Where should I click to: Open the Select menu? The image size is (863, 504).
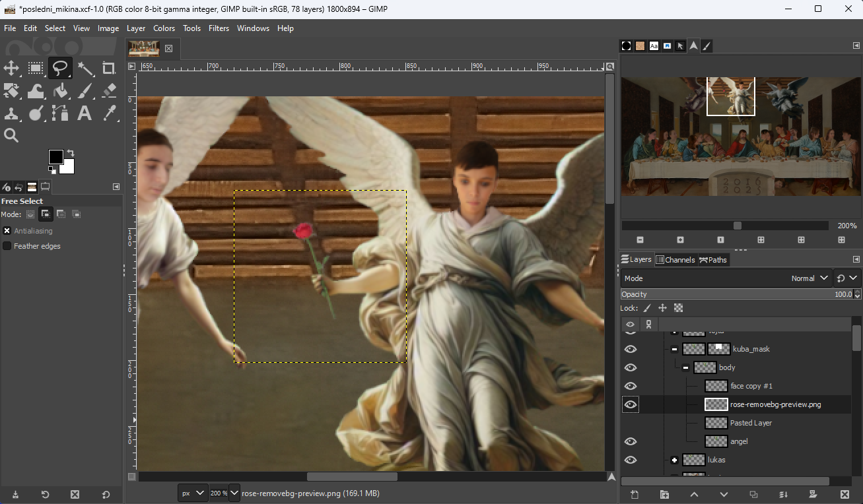pos(55,28)
